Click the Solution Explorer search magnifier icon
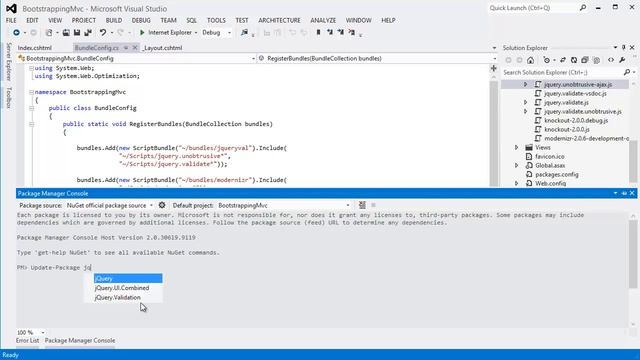 627,72
